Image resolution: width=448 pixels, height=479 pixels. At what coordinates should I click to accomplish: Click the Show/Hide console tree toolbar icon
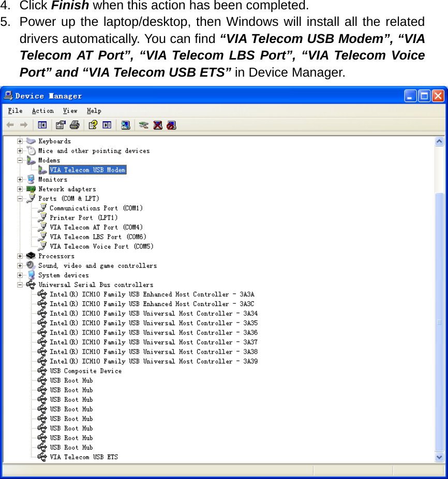pos(42,125)
